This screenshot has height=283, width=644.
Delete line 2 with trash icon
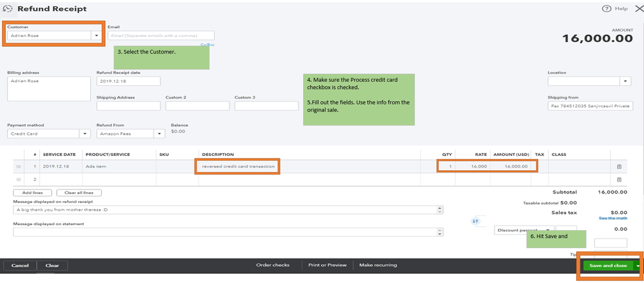pos(620,179)
